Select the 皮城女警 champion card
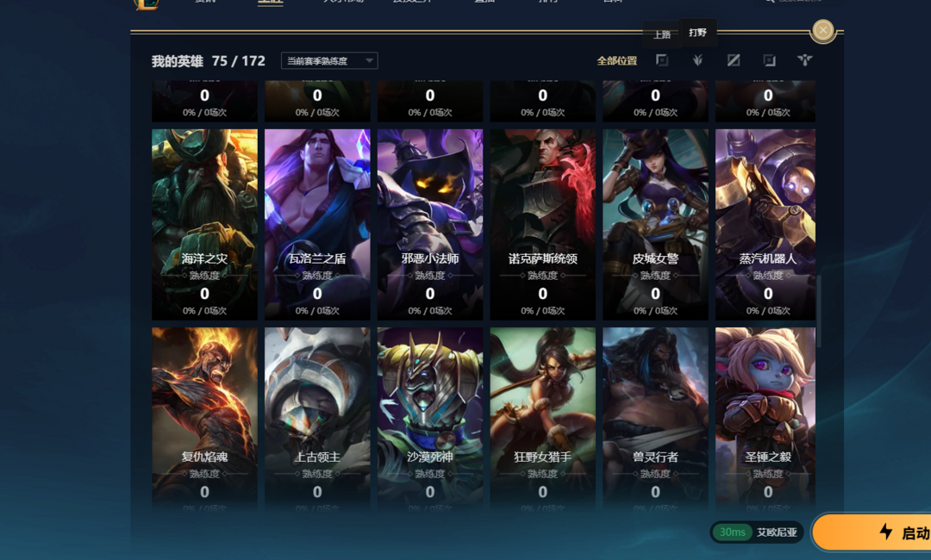931x560 pixels. (655, 224)
